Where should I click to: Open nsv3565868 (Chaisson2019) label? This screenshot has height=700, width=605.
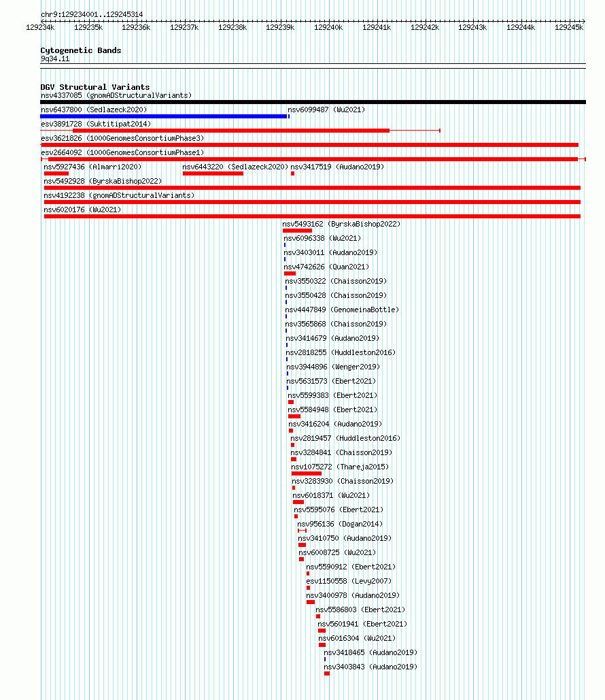point(336,324)
